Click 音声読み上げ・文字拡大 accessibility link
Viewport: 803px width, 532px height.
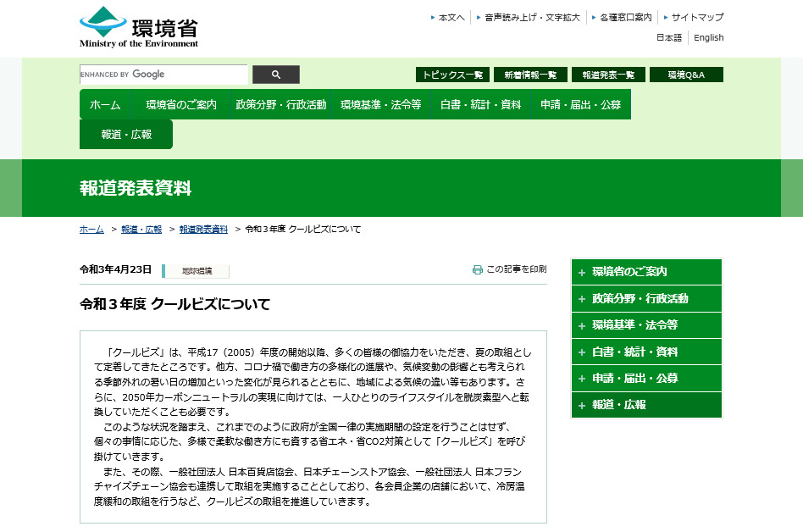pyautogui.click(x=532, y=17)
